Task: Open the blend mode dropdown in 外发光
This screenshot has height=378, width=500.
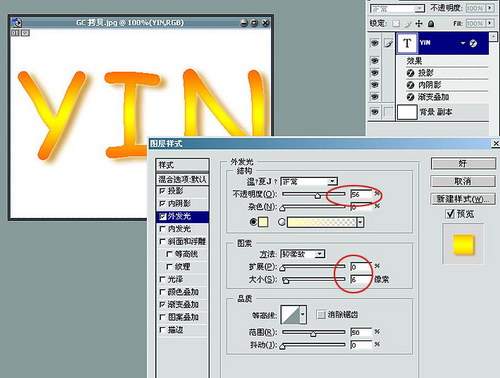Action: click(x=309, y=182)
